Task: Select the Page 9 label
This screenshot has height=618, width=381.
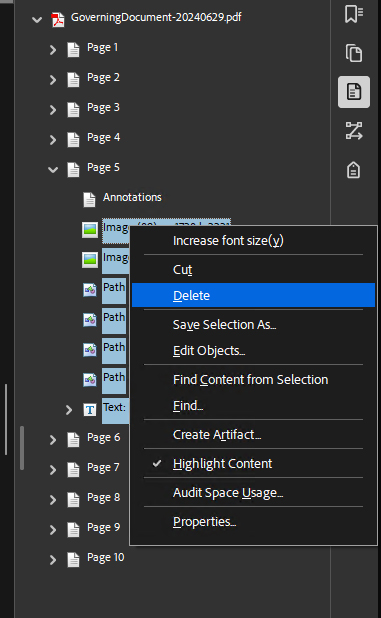Action: click(104, 527)
